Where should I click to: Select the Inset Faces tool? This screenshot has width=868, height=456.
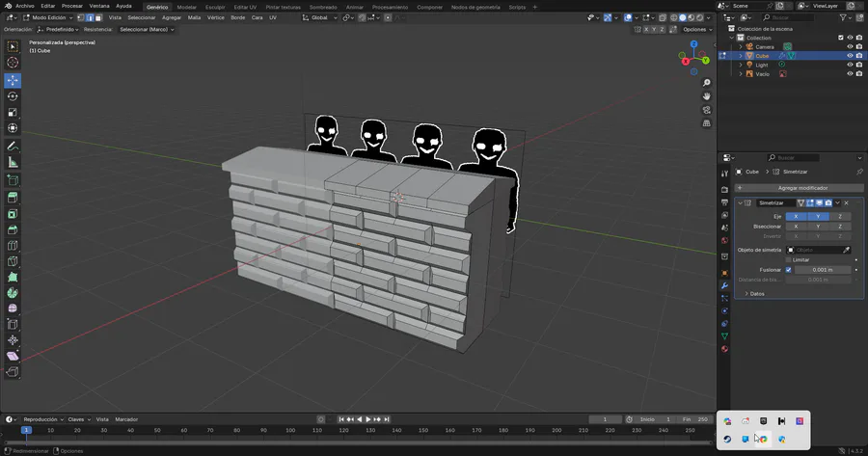click(13, 214)
